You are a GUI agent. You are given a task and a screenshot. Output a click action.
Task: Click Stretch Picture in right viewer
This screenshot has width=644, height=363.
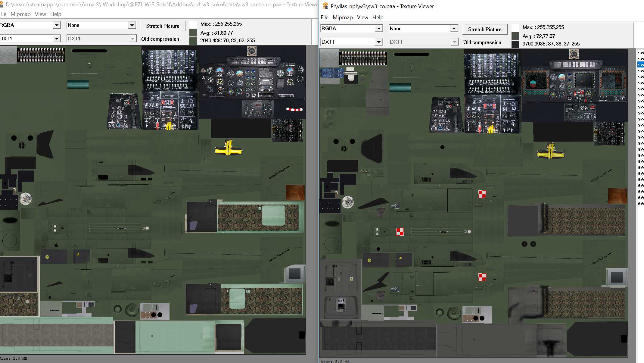pos(485,29)
